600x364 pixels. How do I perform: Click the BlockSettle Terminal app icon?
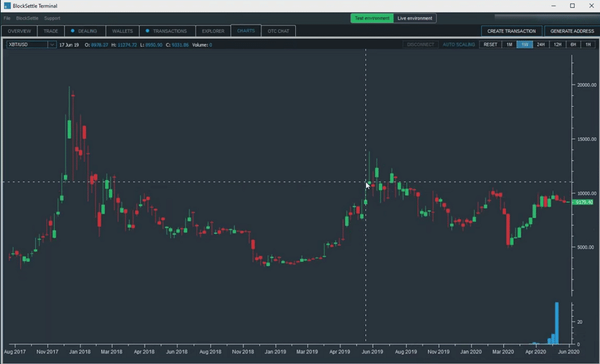coord(7,6)
